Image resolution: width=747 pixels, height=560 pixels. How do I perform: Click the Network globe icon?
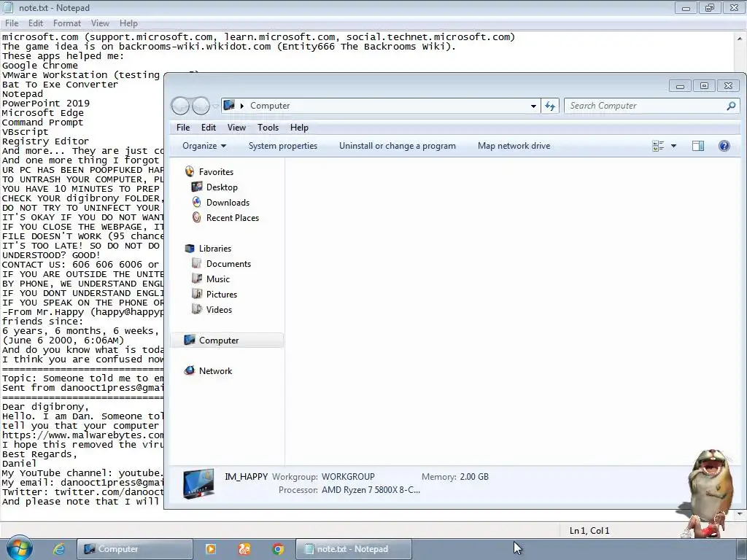pyautogui.click(x=190, y=370)
